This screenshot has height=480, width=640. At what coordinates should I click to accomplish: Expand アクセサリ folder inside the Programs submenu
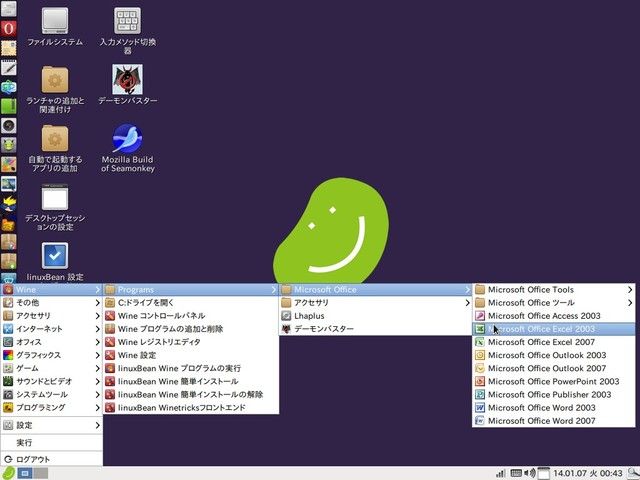[x=375, y=303]
